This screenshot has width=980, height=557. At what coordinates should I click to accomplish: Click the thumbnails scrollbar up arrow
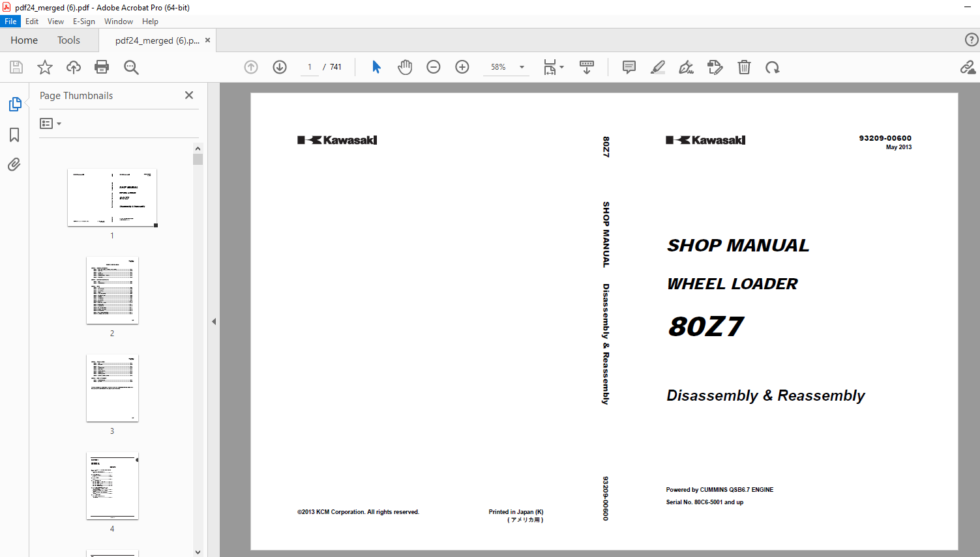198,148
